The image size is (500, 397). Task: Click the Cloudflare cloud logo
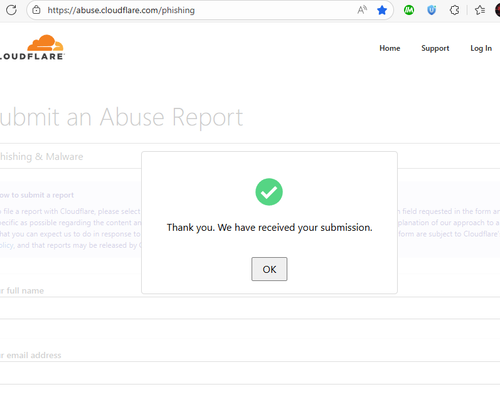32,47
